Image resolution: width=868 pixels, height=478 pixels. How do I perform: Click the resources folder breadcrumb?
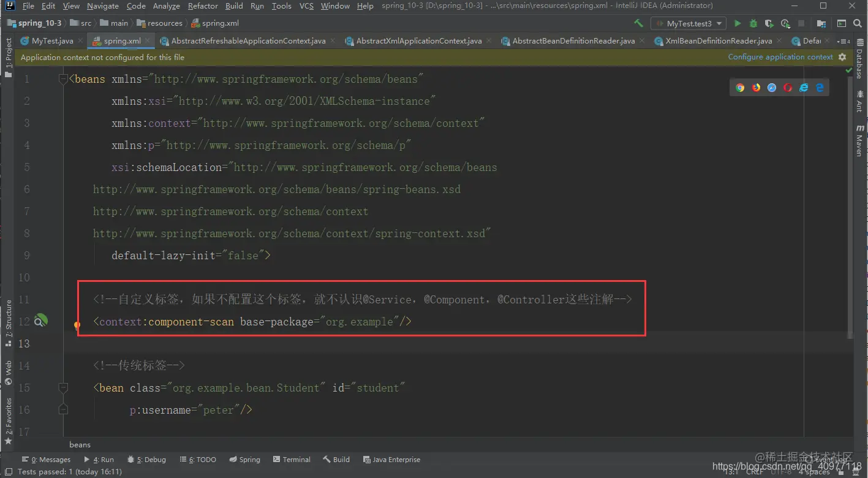pyautogui.click(x=160, y=23)
